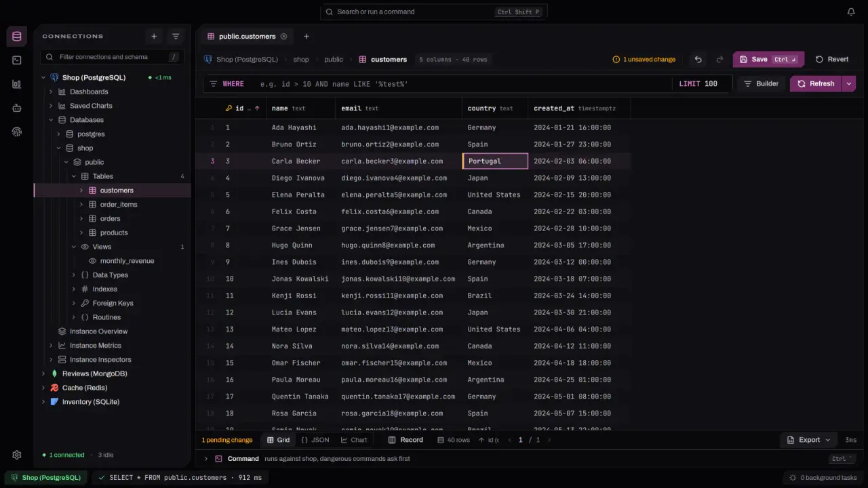Viewport: 868px width, 488px height.
Task: Toggle the query Builder
Action: coord(761,83)
